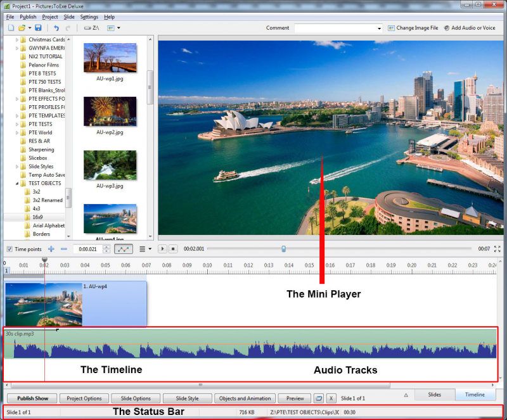The image size is (507, 420).
Task: Select the AU-wp4 slide on the timeline
Action: click(x=75, y=303)
